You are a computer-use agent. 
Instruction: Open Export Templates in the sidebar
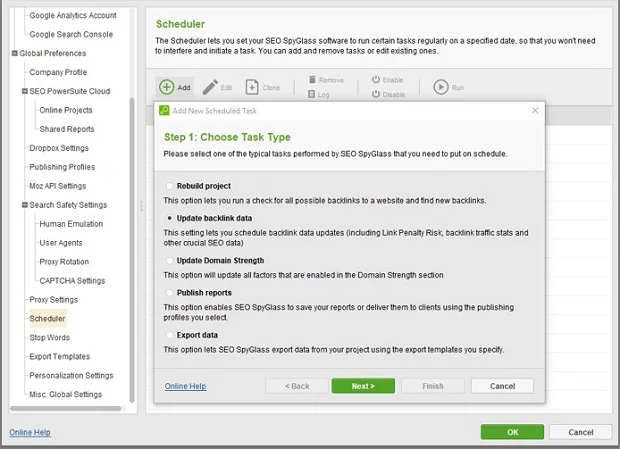65,357
